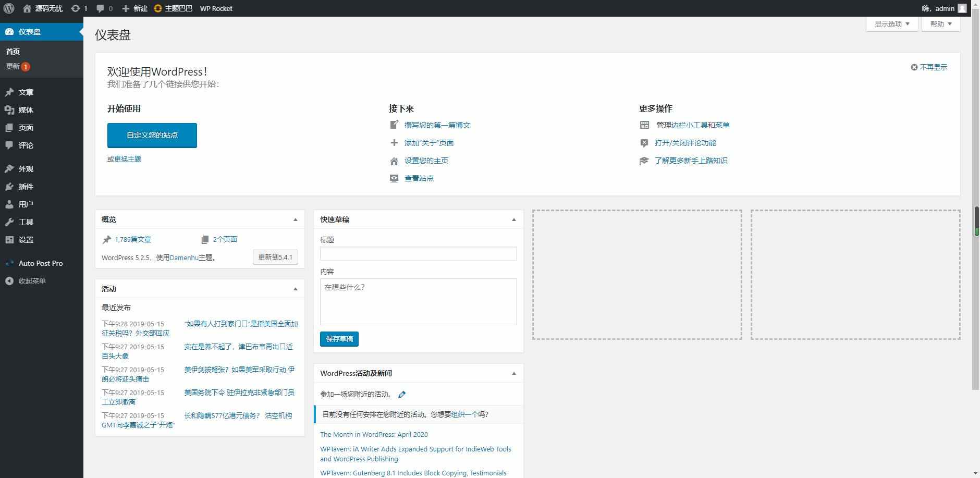Open the 1,789篇文章 link

pyautogui.click(x=133, y=239)
